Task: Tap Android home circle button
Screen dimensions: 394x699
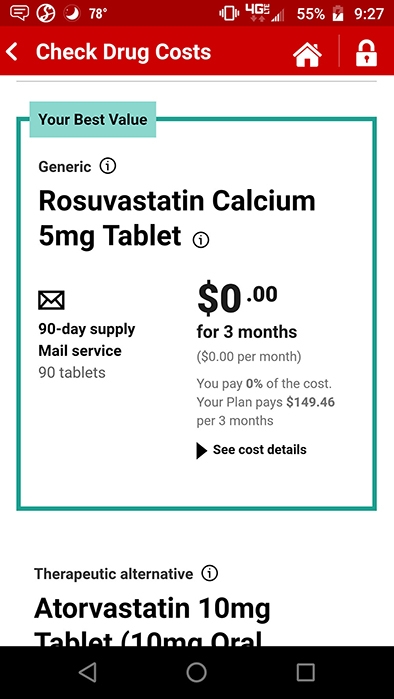Action: (x=197, y=672)
